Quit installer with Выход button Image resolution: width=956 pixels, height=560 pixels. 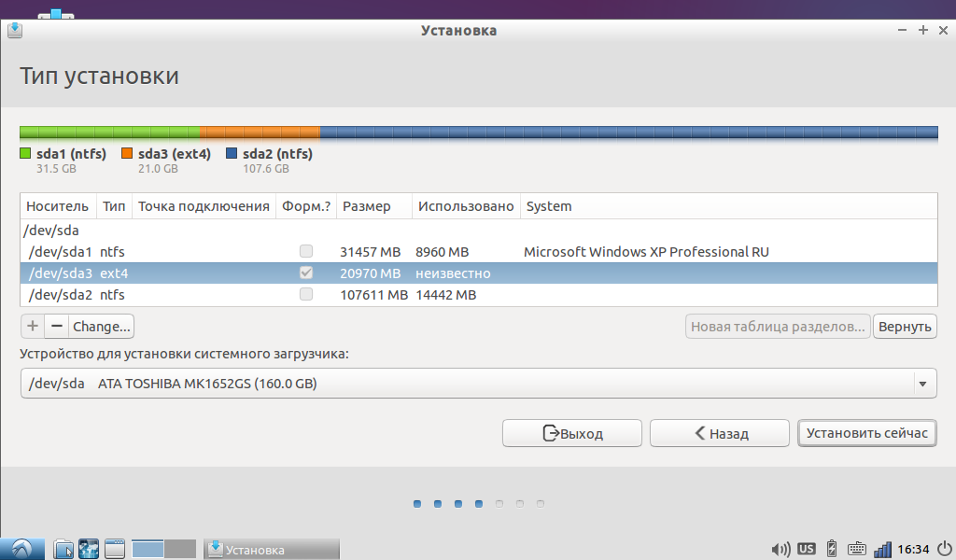(572, 433)
